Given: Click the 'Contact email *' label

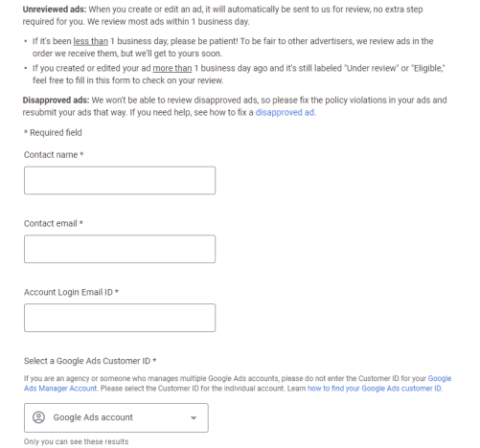Looking at the screenshot, I should coord(54,223).
